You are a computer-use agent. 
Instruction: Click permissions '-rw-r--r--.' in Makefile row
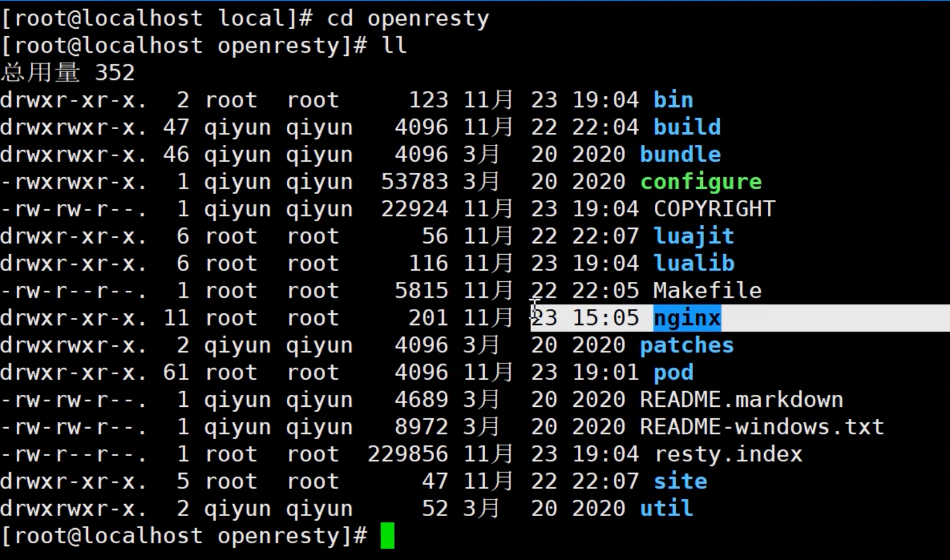pyautogui.click(x=73, y=291)
